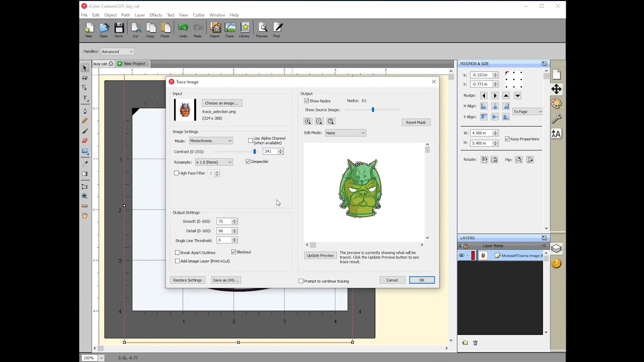Open the Handles Advanced dropdown
644x362 pixels.
click(117, 51)
